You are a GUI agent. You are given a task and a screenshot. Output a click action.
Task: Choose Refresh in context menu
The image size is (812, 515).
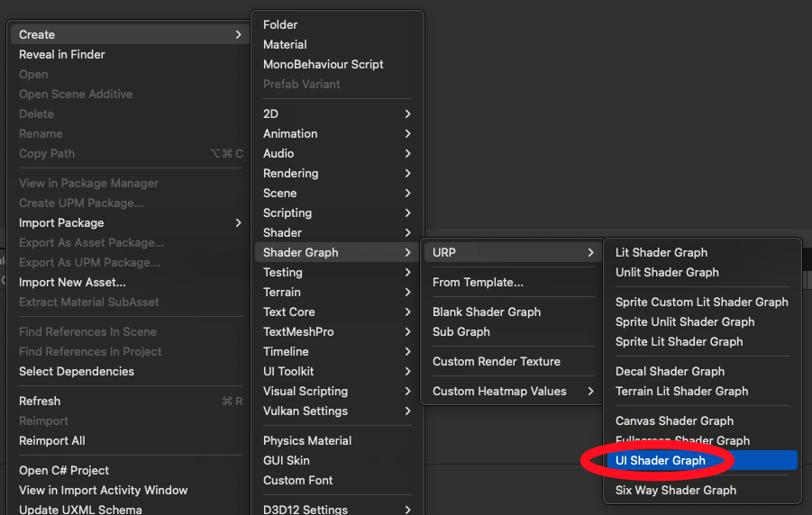tap(130, 402)
